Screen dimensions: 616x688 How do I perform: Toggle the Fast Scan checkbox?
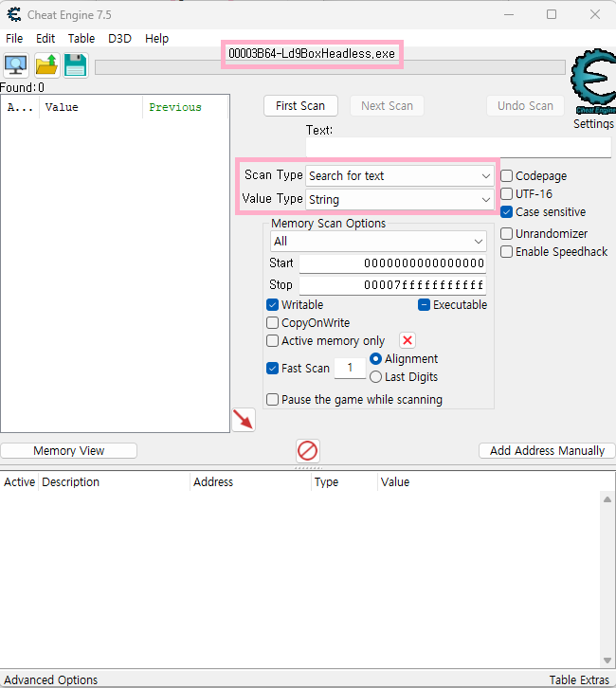273,368
